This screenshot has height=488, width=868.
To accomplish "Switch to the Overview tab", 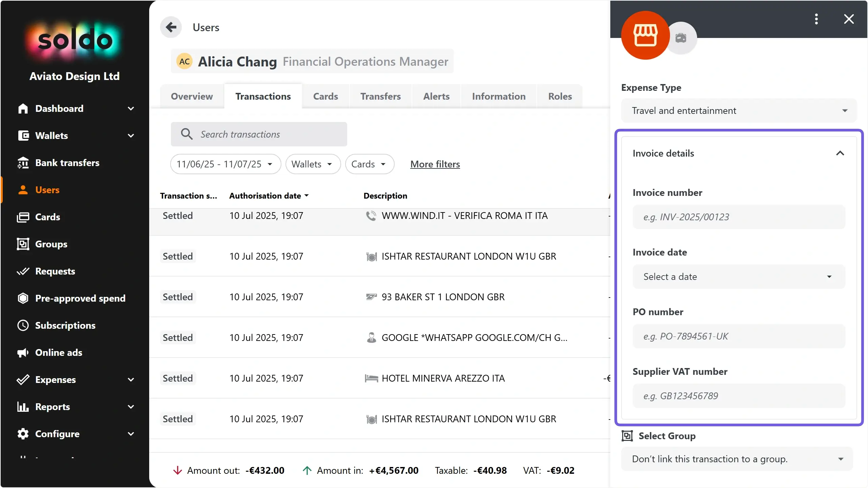I will (x=192, y=96).
